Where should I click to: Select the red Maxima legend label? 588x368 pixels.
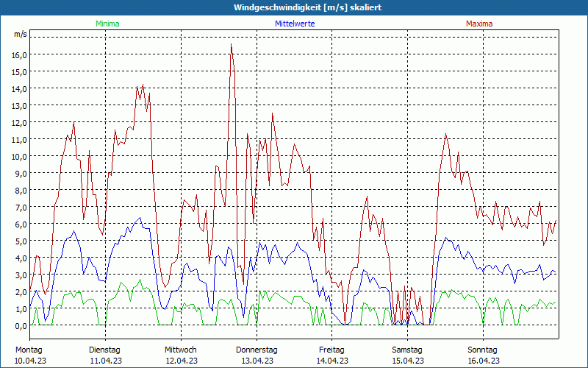coord(479,24)
